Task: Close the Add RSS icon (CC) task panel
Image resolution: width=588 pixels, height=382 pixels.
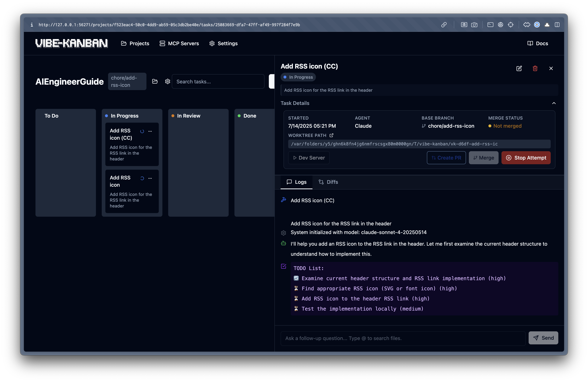Action: 551,68
